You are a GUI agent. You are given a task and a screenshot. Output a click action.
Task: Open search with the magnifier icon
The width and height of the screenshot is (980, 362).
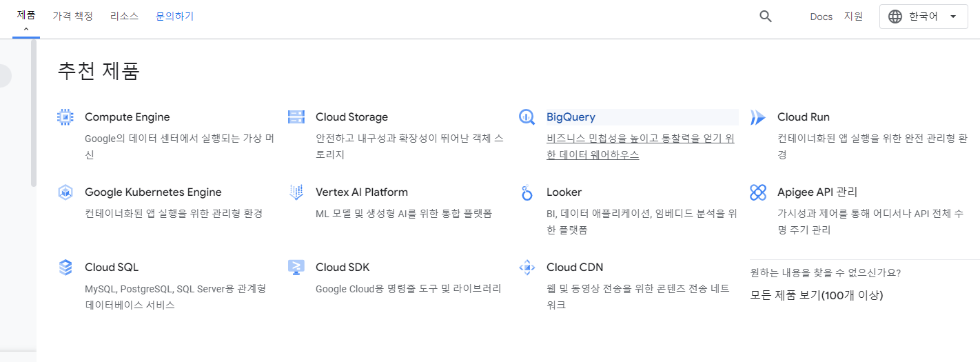tap(766, 17)
